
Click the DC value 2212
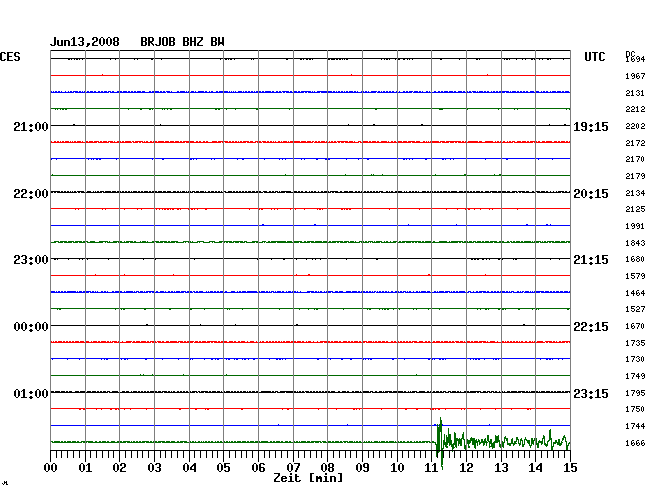[x=635, y=109]
